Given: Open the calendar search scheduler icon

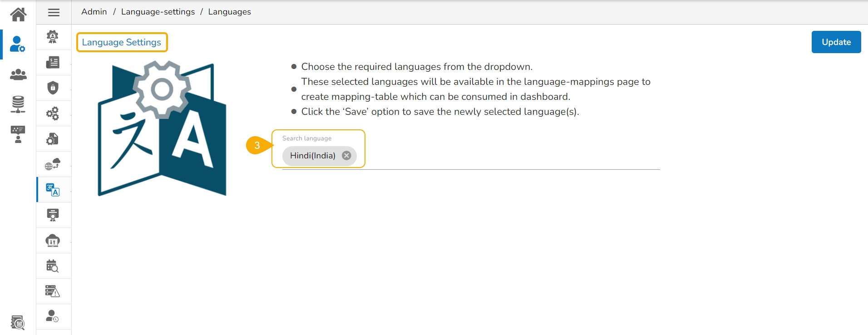Looking at the screenshot, I should tap(53, 266).
